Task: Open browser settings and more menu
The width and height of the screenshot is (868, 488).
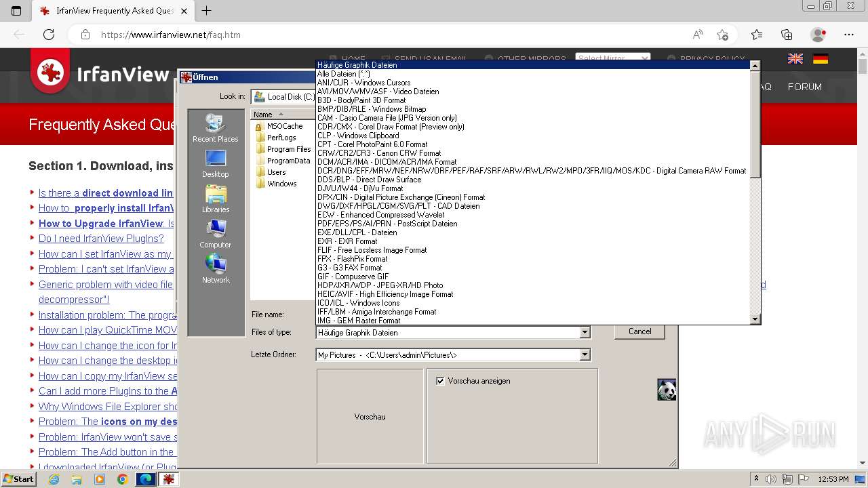Action: coord(849,35)
